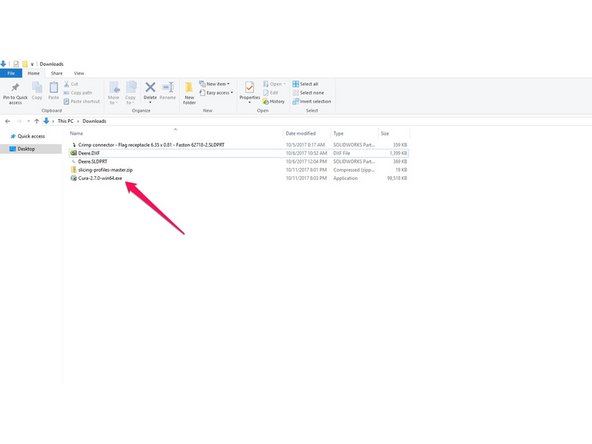The image size is (592, 444).
Task: Switch to the View ribbon tab
Action: point(79,73)
